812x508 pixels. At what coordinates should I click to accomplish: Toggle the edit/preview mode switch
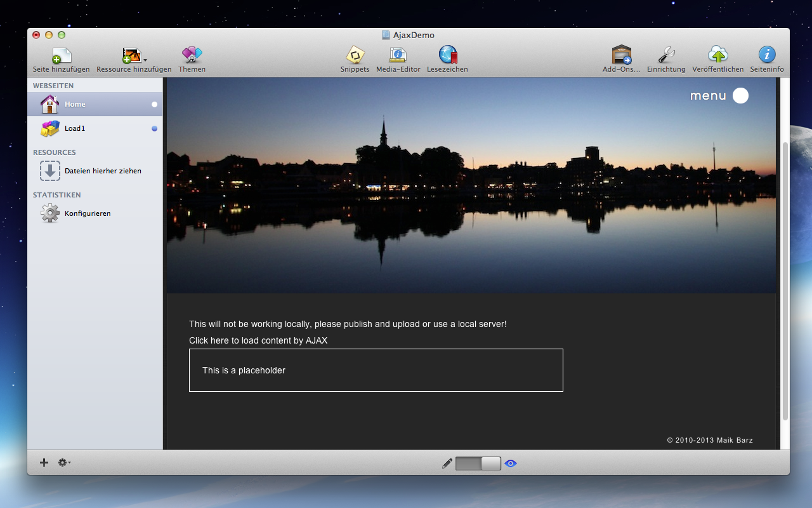click(478, 464)
